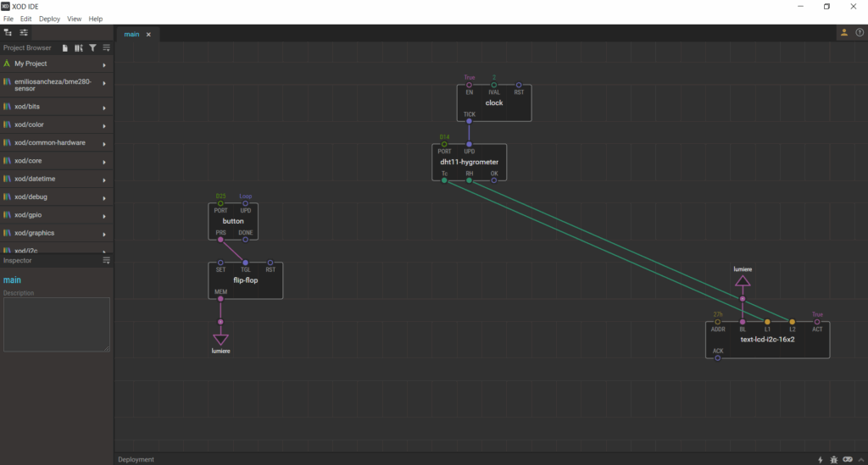
Task: Select My Project in Project Browser
Action: (57, 64)
